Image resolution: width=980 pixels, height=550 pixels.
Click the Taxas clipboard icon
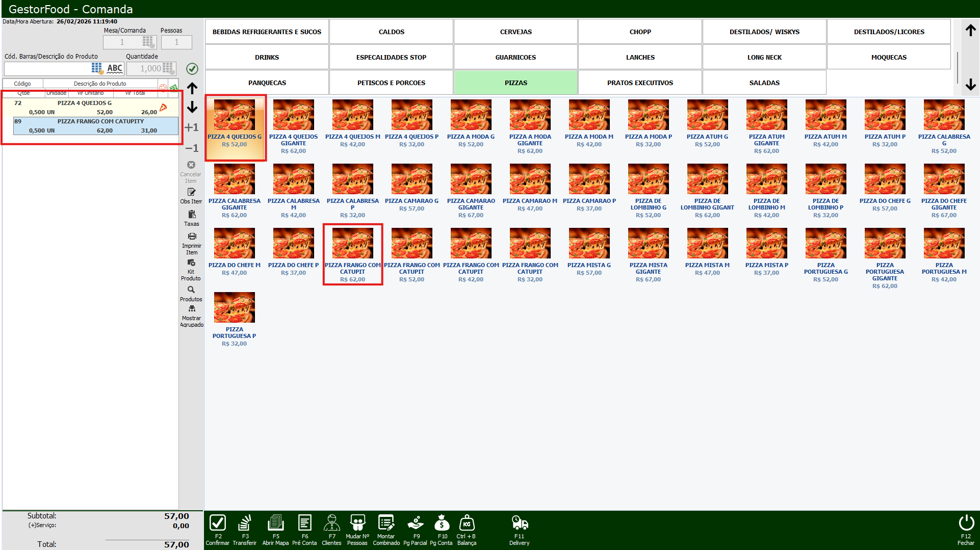tap(192, 215)
